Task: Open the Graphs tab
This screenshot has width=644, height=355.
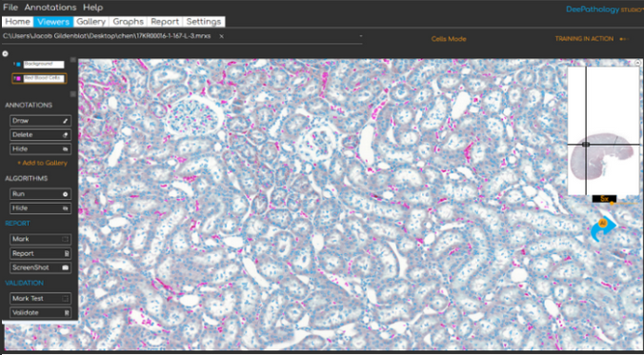Action: point(129,22)
